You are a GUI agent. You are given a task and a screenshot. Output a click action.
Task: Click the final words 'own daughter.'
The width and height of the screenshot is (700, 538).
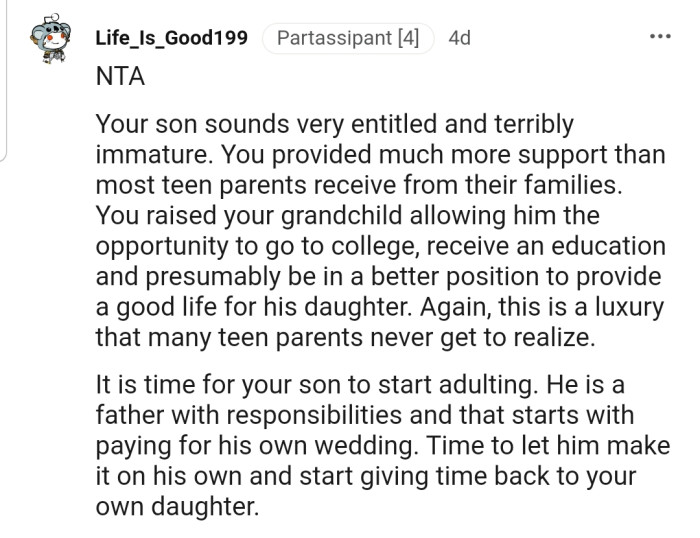(x=177, y=506)
